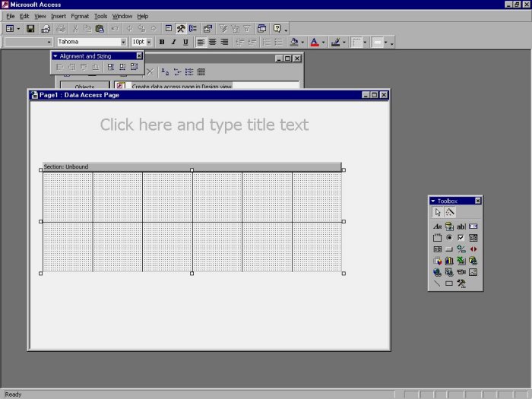Toggle Italic formatting
The image size is (532, 399).
pyautogui.click(x=174, y=43)
